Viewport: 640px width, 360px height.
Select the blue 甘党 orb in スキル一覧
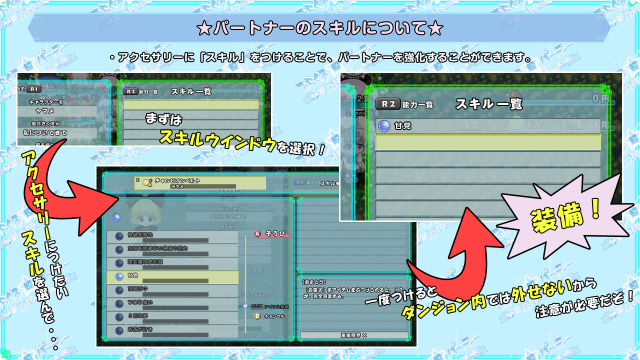[384, 126]
